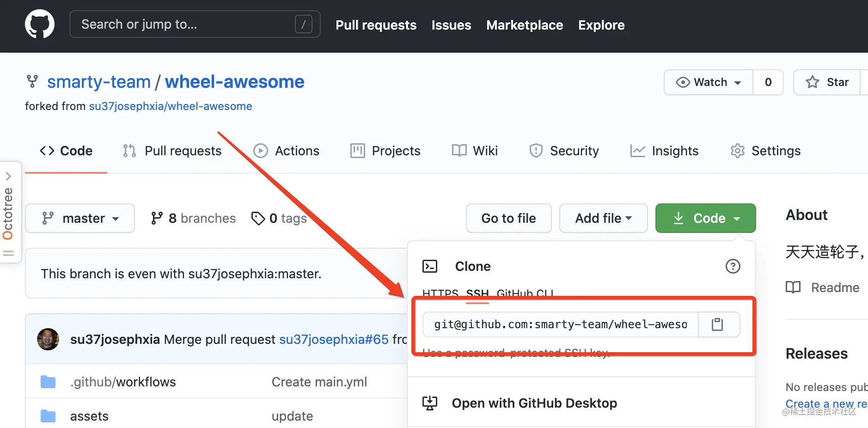Open the GitHub home logo
Image resolution: width=868 pixels, height=428 pixels.
(40, 24)
